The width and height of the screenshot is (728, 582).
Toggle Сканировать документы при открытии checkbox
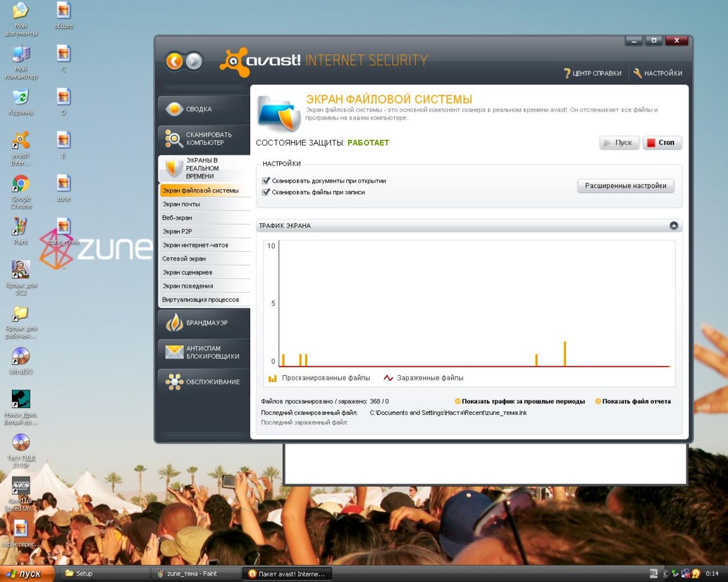pos(266,181)
